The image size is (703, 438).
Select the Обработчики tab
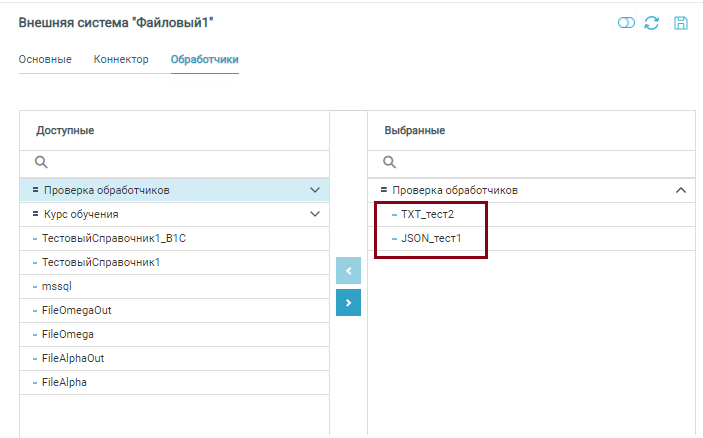204,60
